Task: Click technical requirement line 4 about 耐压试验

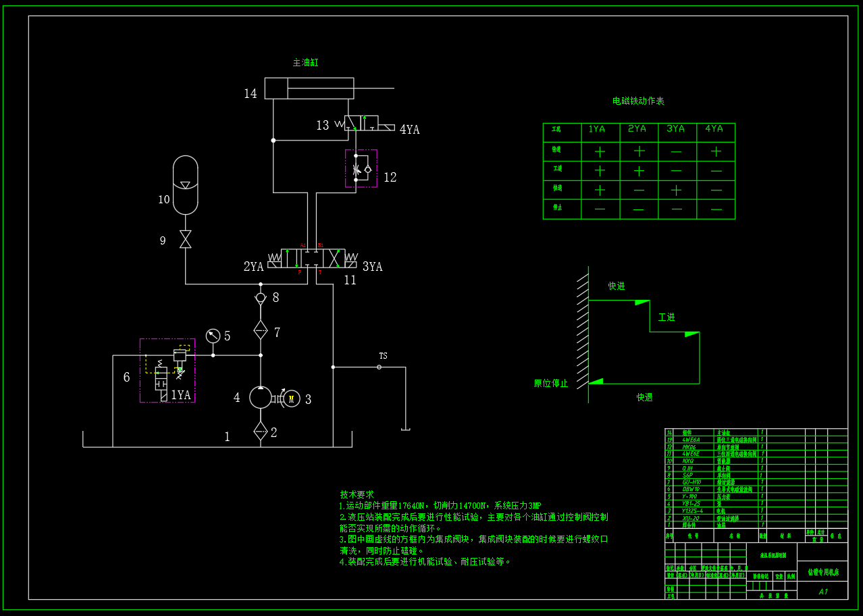Action: pyautogui.click(x=425, y=561)
